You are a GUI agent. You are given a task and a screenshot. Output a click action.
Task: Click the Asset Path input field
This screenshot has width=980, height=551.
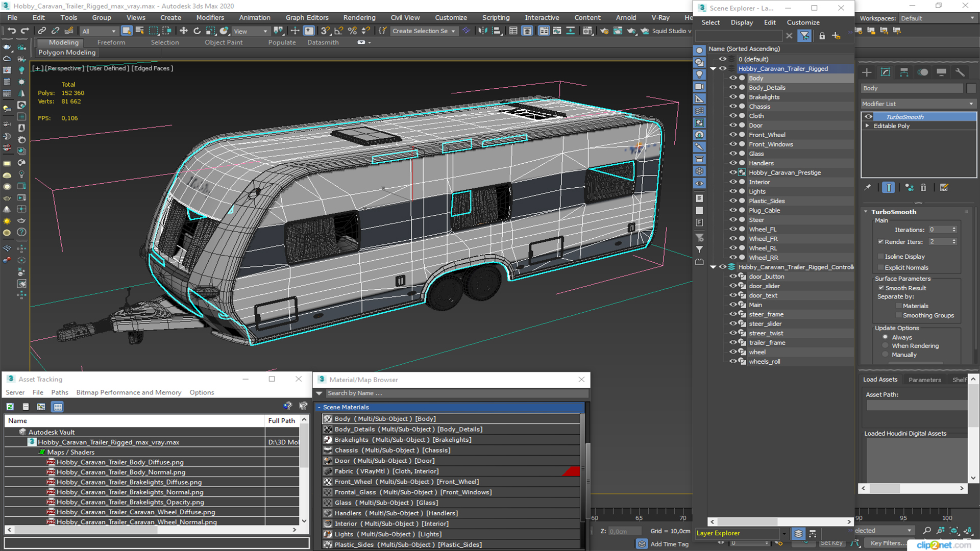[x=916, y=405]
